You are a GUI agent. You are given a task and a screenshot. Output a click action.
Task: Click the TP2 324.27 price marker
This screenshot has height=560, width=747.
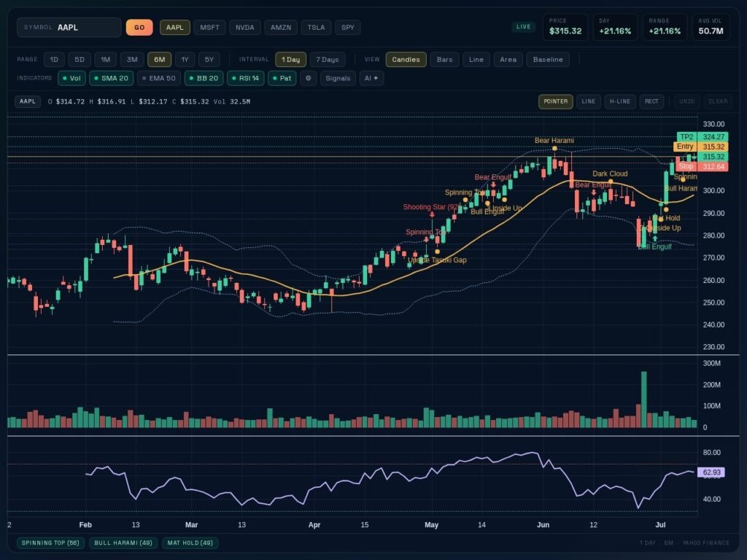click(x=703, y=136)
